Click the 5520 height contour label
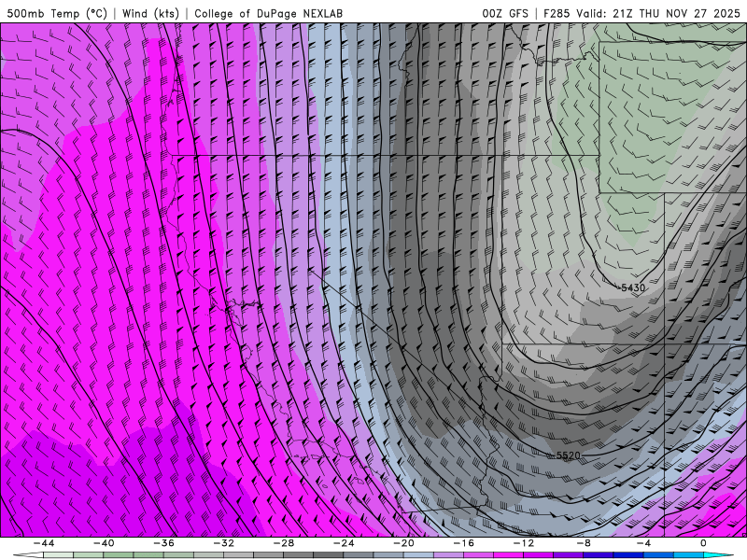 coord(569,455)
